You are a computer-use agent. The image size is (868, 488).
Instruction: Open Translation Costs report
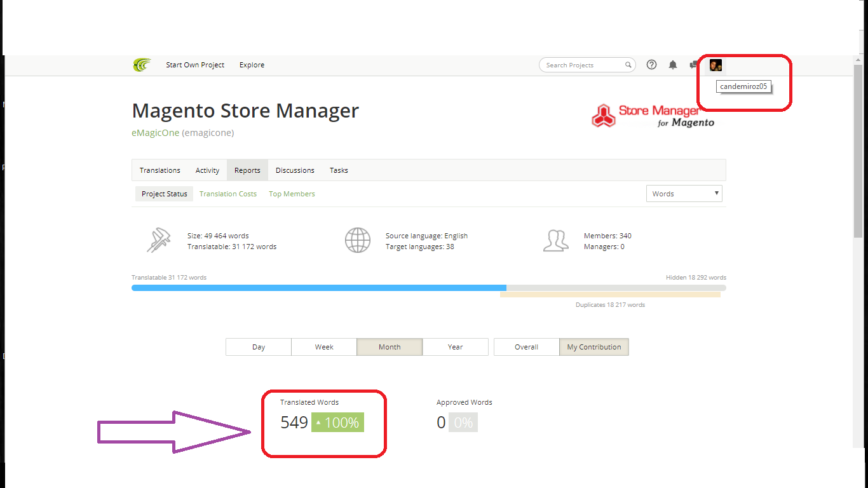[228, 194]
